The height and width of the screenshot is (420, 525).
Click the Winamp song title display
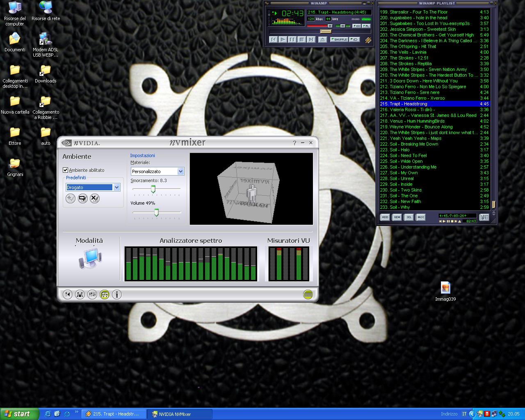tap(340, 12)
